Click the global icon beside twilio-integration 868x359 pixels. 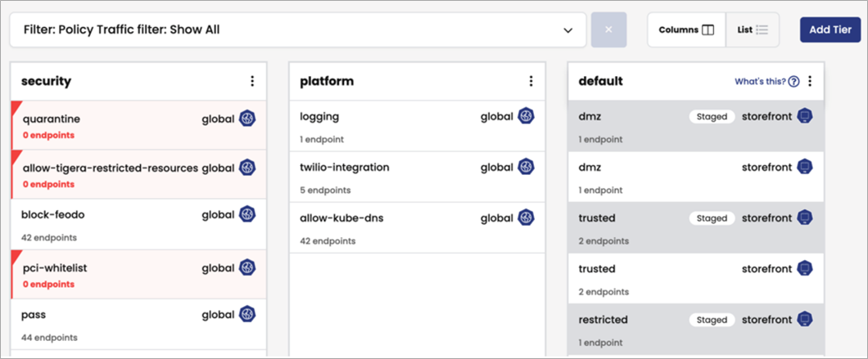click(526, 168)
